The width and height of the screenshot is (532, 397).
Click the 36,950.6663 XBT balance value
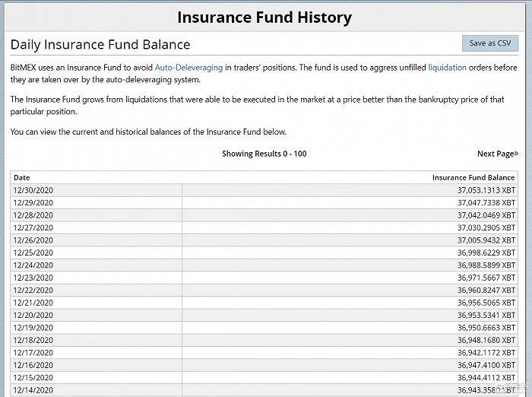[486, 327]
